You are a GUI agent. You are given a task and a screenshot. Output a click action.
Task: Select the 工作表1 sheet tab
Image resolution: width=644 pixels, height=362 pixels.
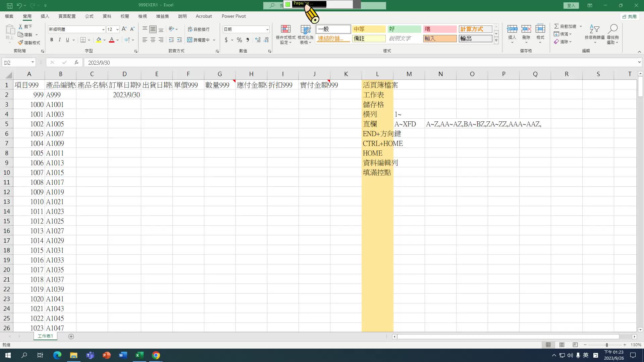[45, 336]
